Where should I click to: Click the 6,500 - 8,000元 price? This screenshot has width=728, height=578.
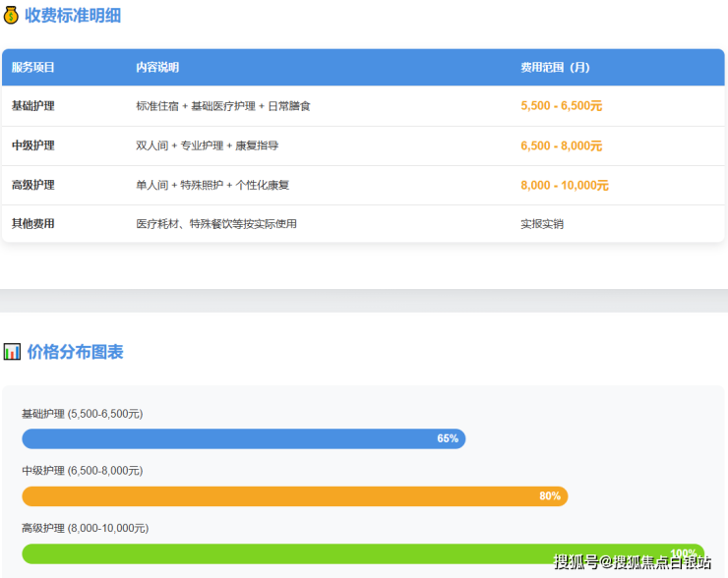click(x=561, y=145)
